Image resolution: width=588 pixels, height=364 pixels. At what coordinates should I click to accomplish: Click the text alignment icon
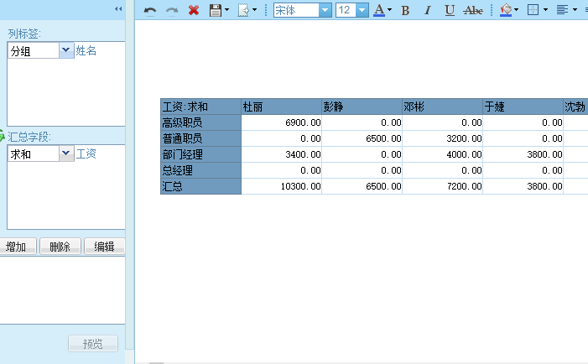(562, 10)
